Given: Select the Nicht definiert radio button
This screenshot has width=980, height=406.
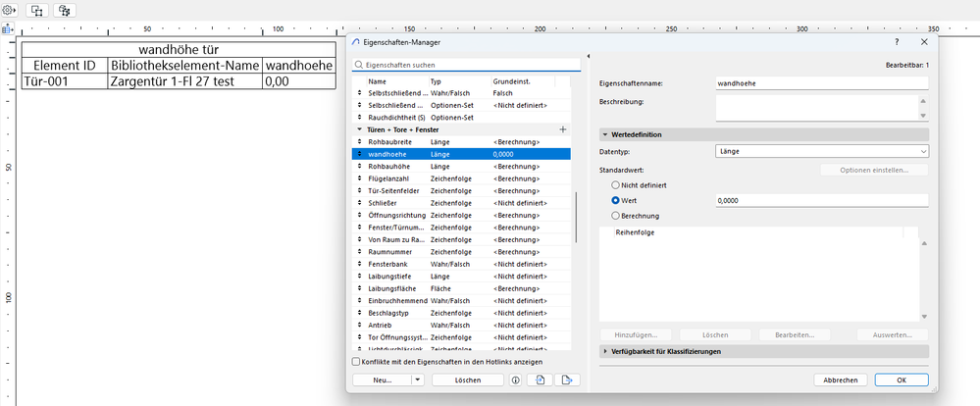Looking at the screenshot, I should click(x=616, y=185).
